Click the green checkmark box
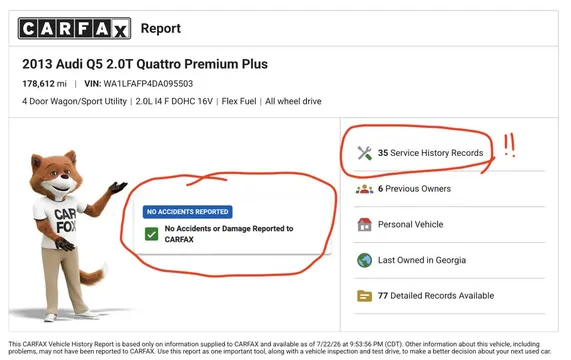This screenshot has height=360, width=571. [151, 234]
